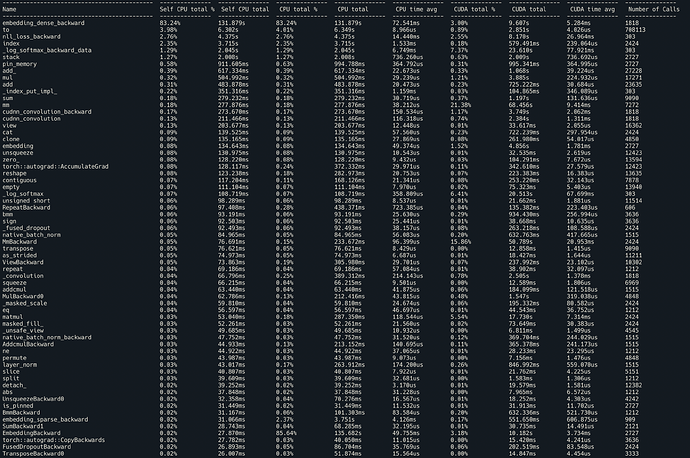Select the nll_loss_backward row name
Viewport: 690px width, 458px height.
click(32, 37)
